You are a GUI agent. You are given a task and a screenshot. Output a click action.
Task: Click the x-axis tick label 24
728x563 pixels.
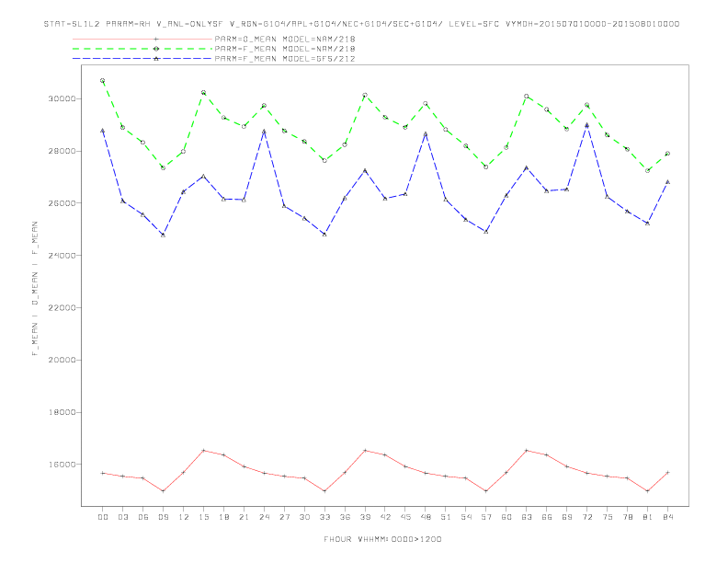coord(264,517)
